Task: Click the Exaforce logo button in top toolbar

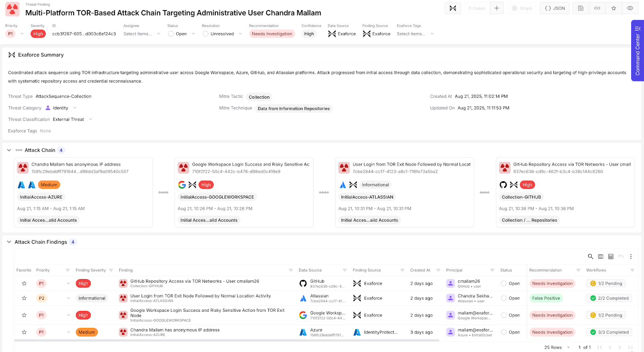Action: tap(452, 8)
